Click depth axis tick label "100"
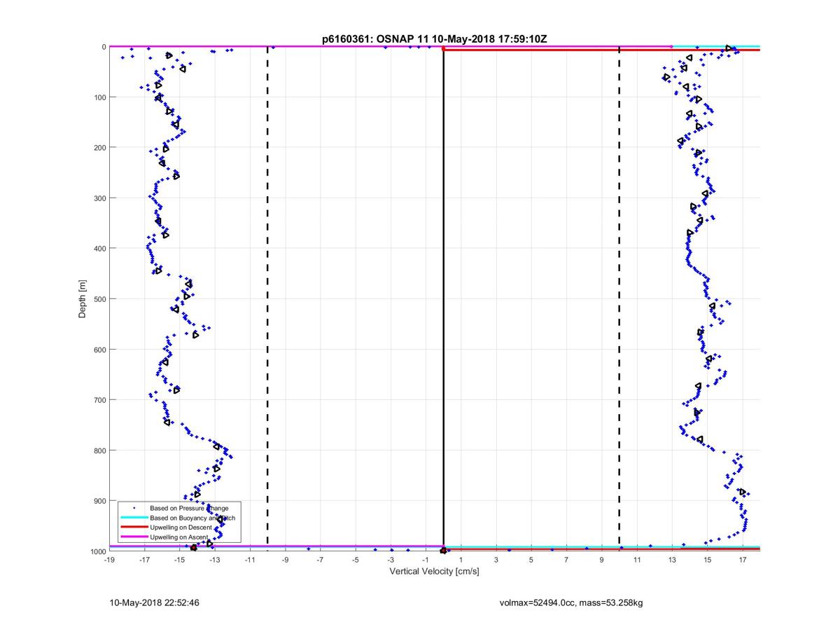The width and height of the screenshot is (840, 620). point(99,97)
